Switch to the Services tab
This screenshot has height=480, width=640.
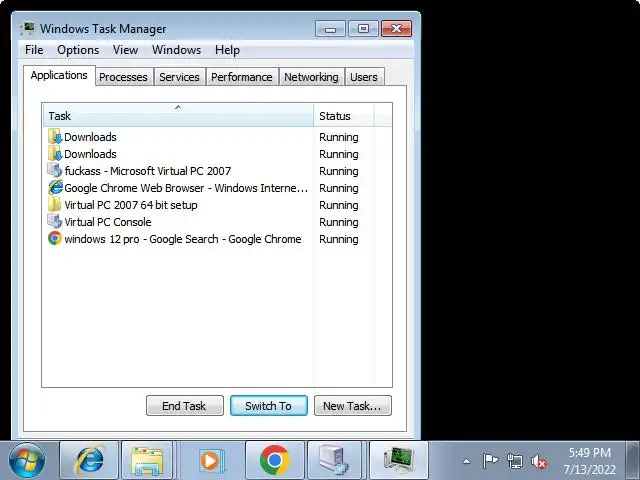tap(179, 77)
